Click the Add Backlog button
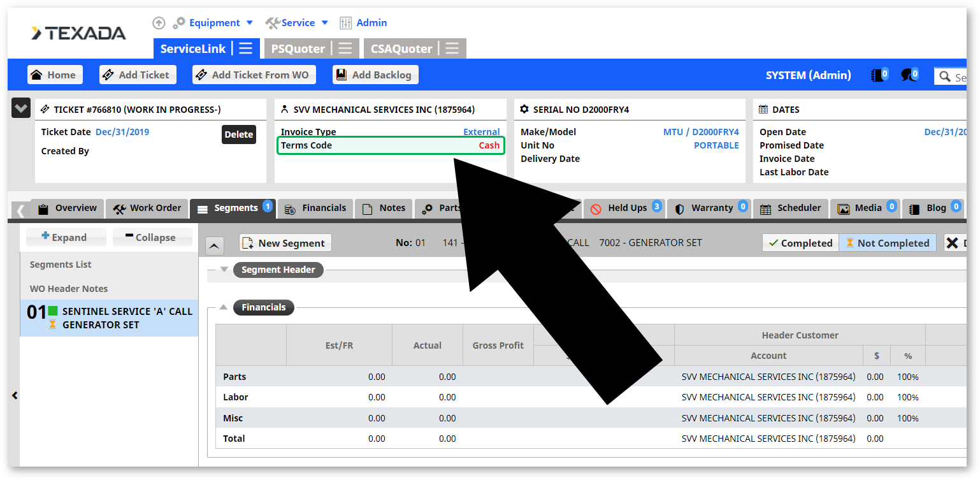980x480 pixels. tap(375, 75)
